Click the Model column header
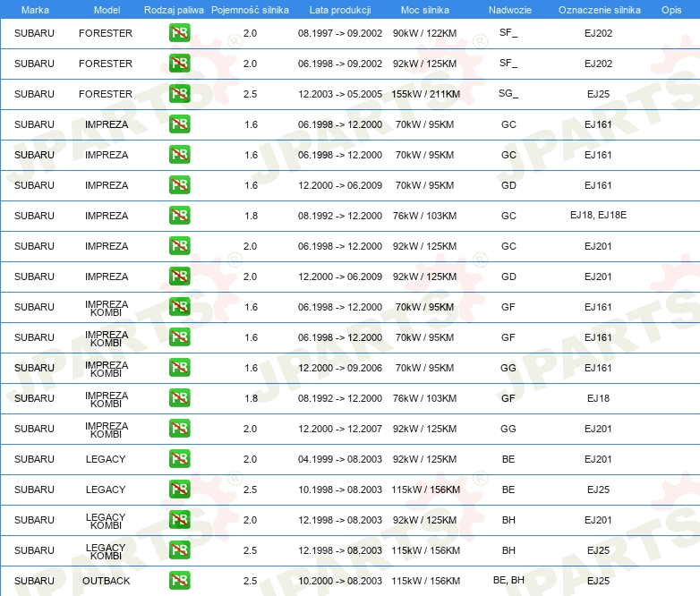The image size is (700, 596). 107,10
